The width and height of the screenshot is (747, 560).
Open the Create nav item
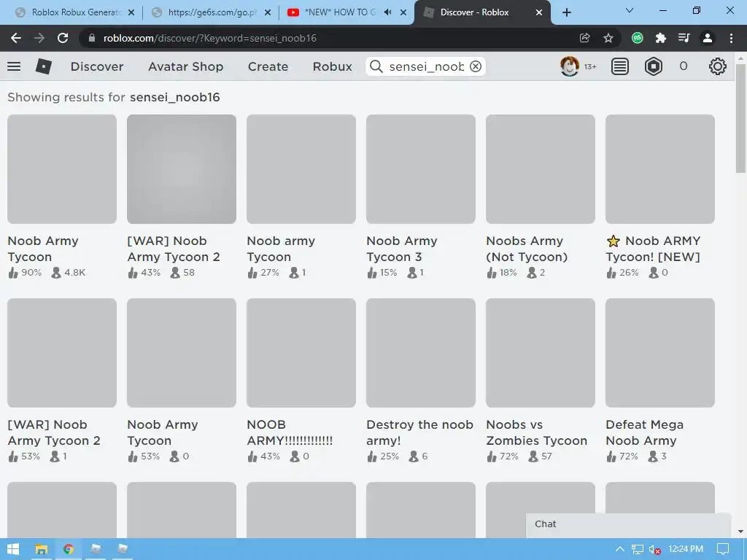pos(268,66)
